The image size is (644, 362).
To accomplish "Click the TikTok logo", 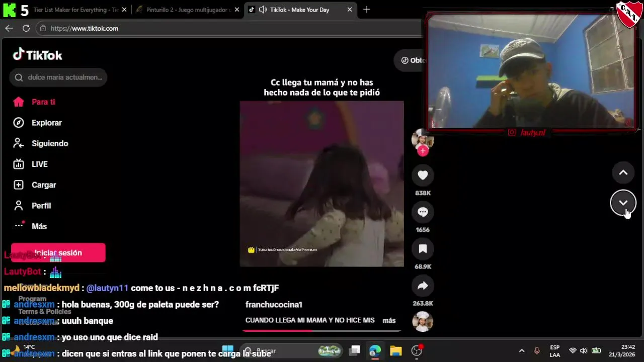I will (x=38, y=55).
